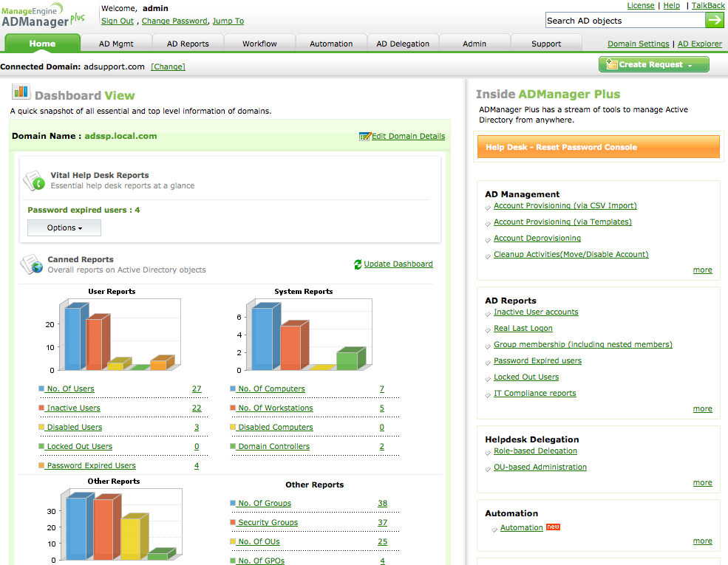Image resolution: width=728 pixels, height=565 pixels.
Task: Open the Domain Controllers link
Action: coord(273,446)
